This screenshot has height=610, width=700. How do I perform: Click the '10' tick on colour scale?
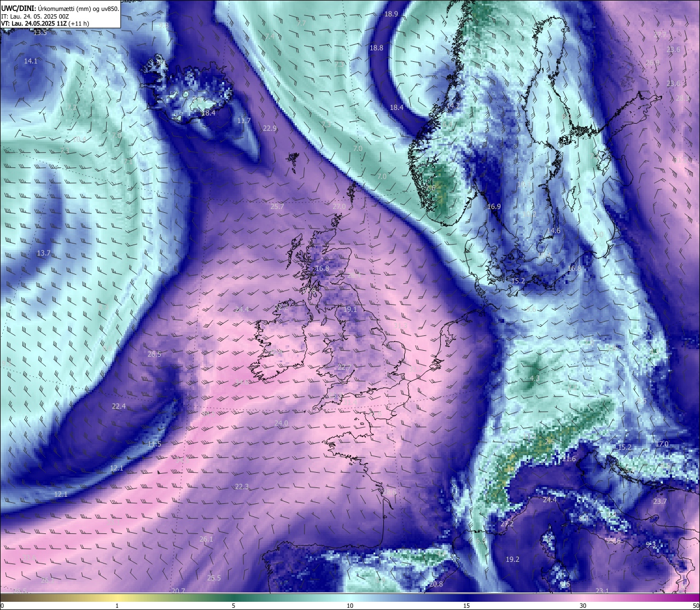coord(350,606)
